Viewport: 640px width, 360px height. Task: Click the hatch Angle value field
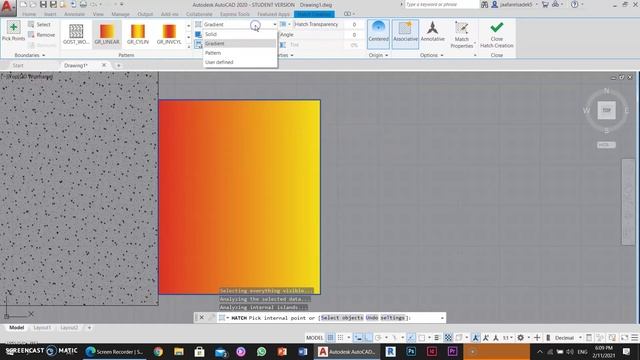353,35
